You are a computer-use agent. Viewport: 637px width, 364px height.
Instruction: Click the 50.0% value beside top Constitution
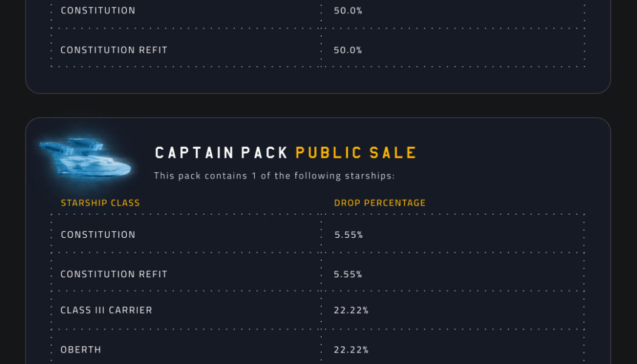(348, 10)
